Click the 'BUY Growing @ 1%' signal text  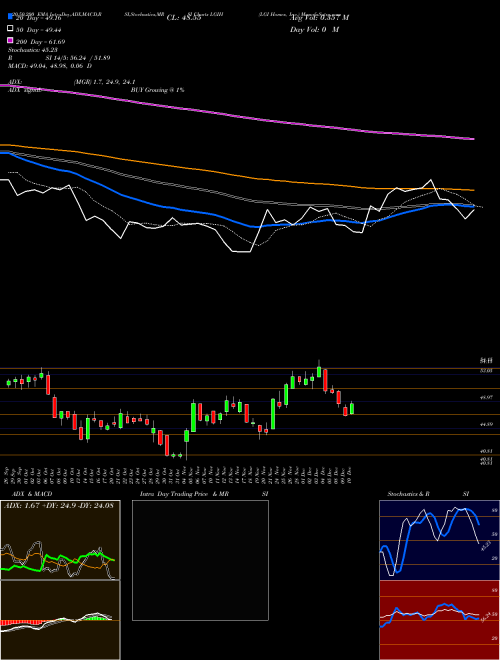click(157, 90)
